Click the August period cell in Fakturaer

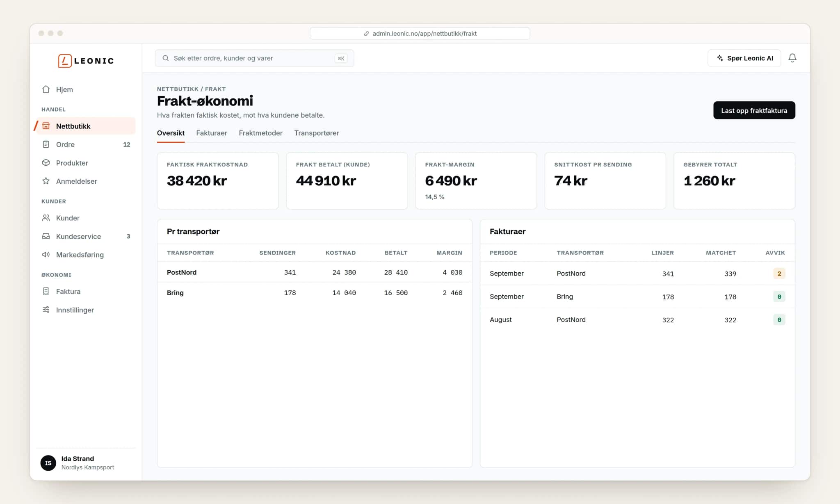tap(500, 319)
